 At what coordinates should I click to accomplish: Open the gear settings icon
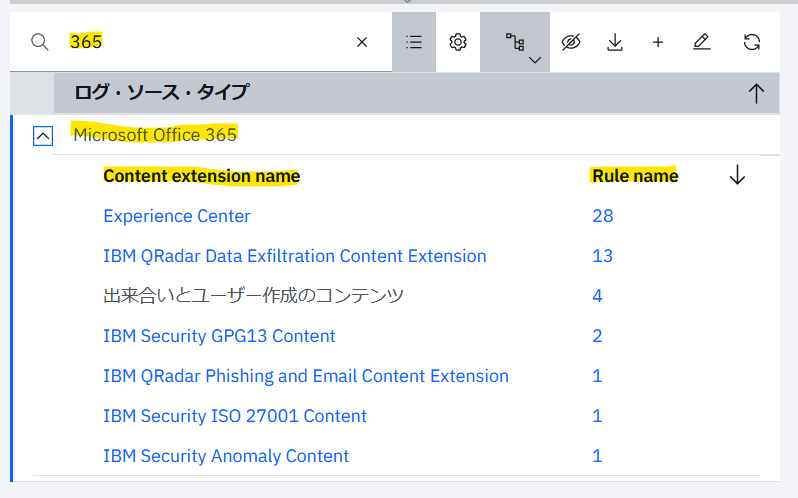point(458,42)
